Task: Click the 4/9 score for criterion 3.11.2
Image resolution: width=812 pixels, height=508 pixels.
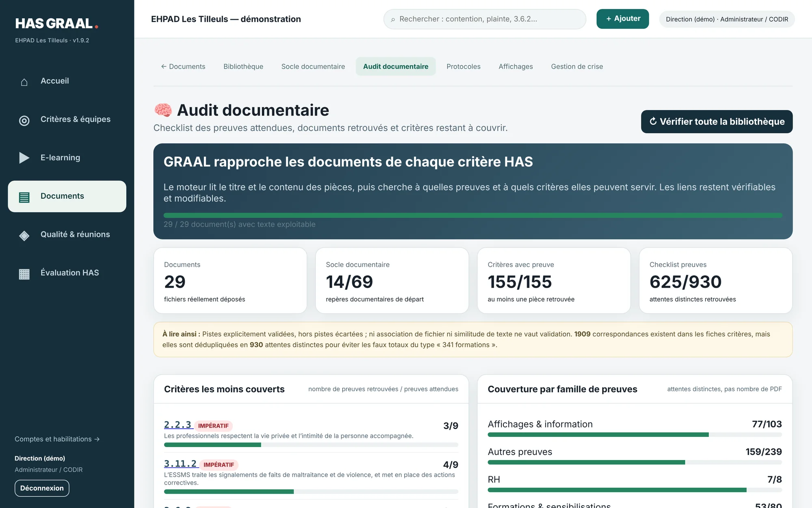Action: click(451, 465)
